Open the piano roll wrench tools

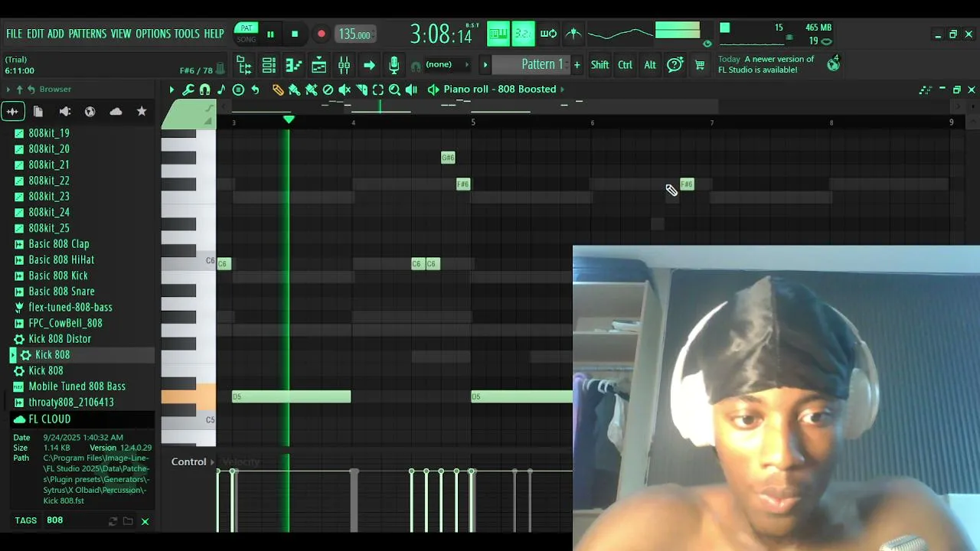pos(188,90)
